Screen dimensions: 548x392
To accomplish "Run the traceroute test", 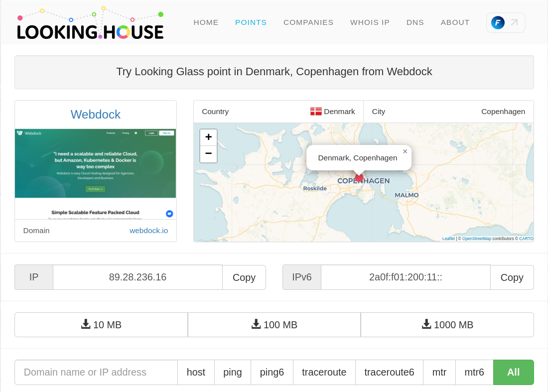I will (x=324, y=372).
